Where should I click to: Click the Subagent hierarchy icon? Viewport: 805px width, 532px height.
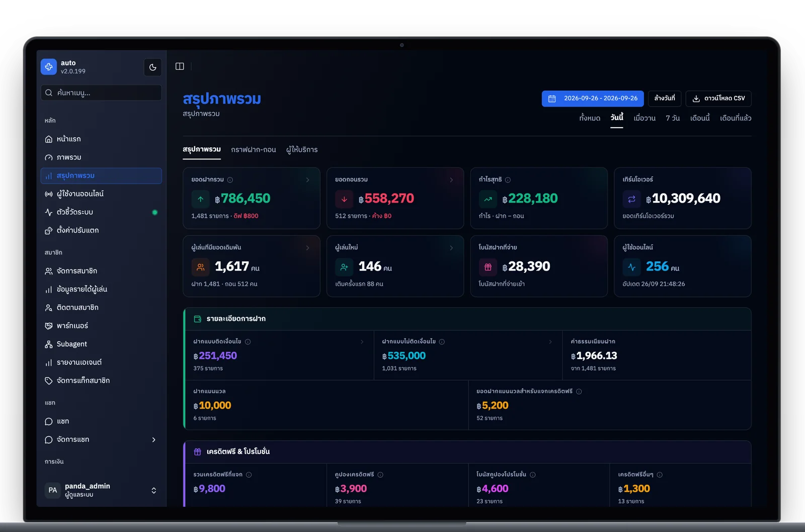(x=49, y=344)
